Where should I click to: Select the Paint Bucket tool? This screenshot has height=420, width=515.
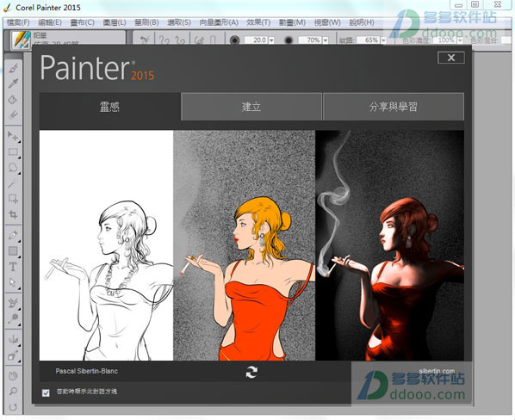coord(13,99)
